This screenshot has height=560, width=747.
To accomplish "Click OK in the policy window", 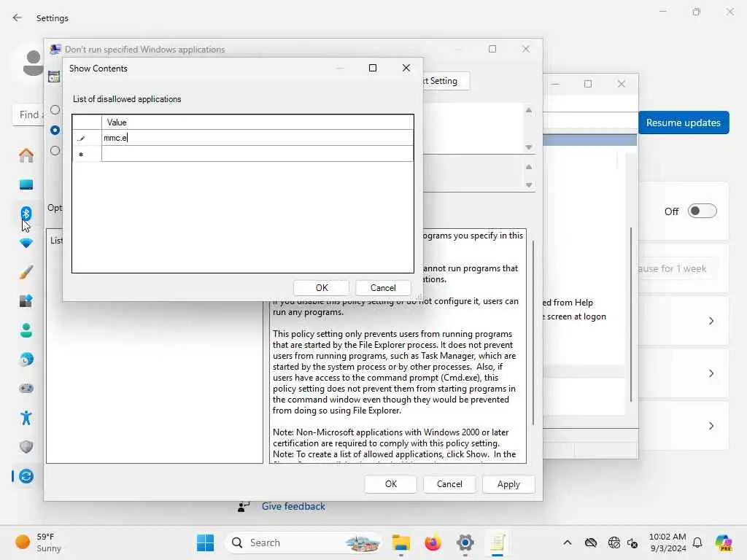I will (x=391, y=484).
